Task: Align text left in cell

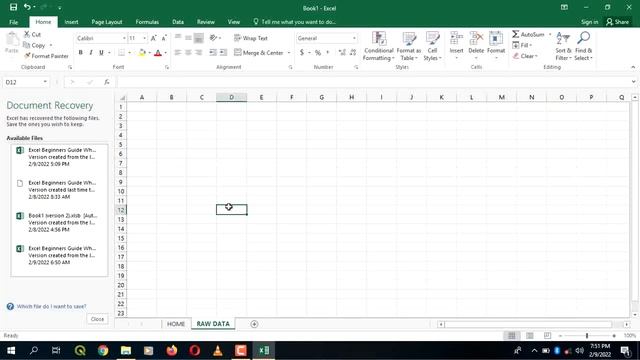Action: point(178,53)
